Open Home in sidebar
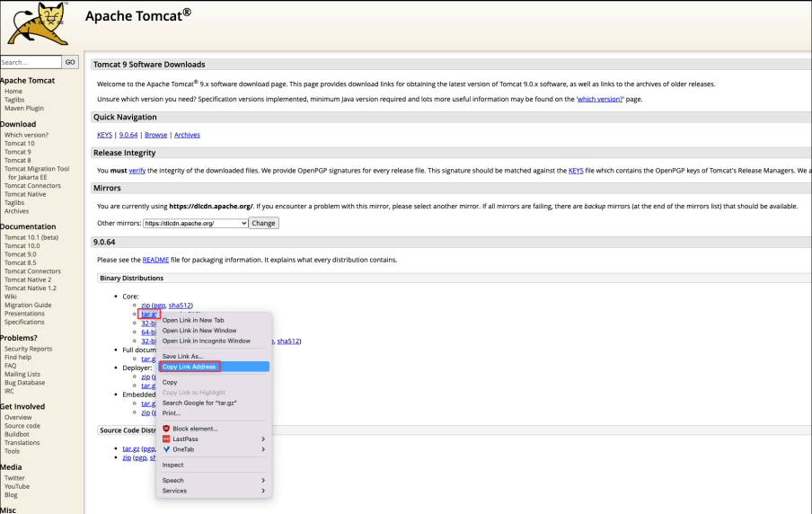This screenshot has width=812, height=514. pyautogui.click(x=13, y=91)
